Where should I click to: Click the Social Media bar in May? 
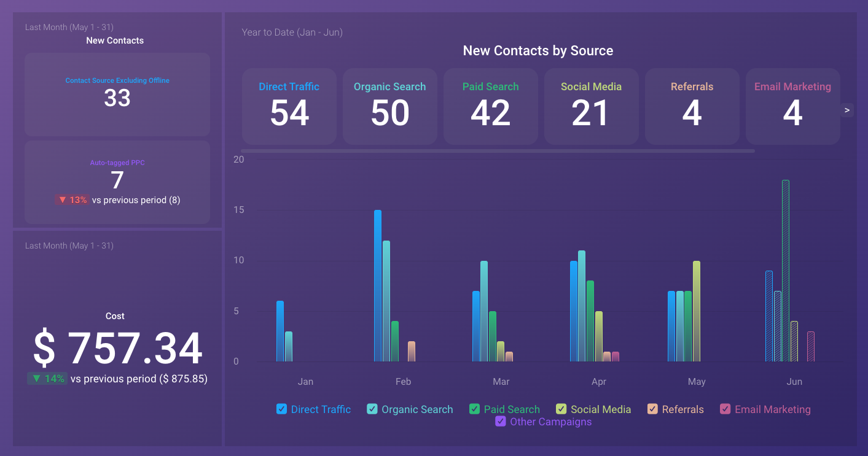tap(697, 311)
